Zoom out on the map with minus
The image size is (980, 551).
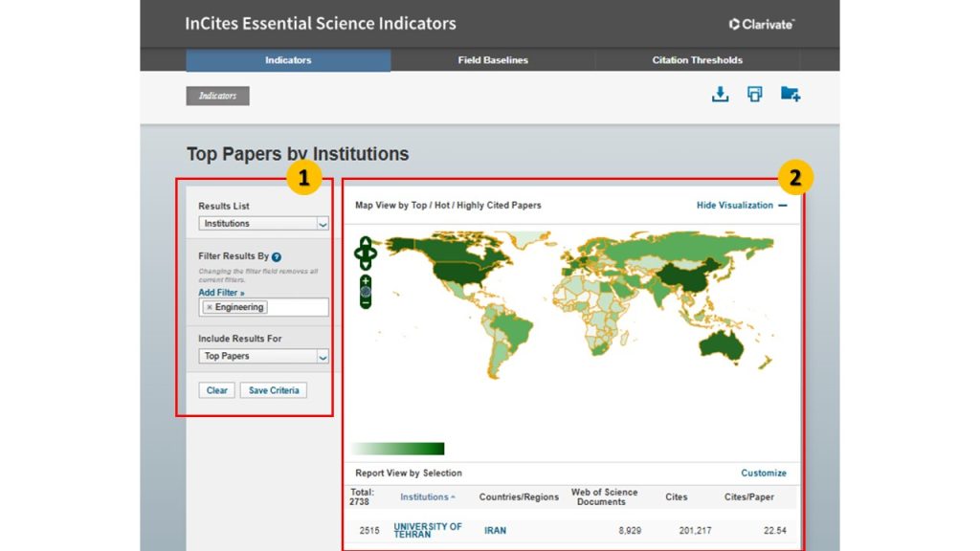pos(366,303)
